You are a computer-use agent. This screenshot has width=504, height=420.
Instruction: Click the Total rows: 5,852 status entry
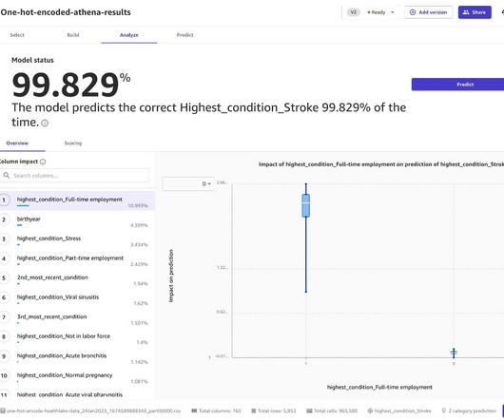click(x=274, y=410)
